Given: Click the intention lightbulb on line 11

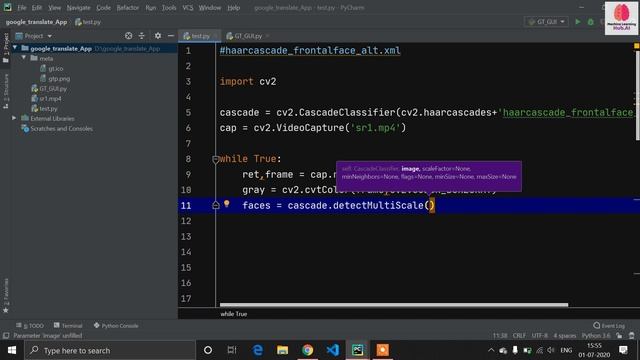Looking at the screenshot, I should (227, 204).
